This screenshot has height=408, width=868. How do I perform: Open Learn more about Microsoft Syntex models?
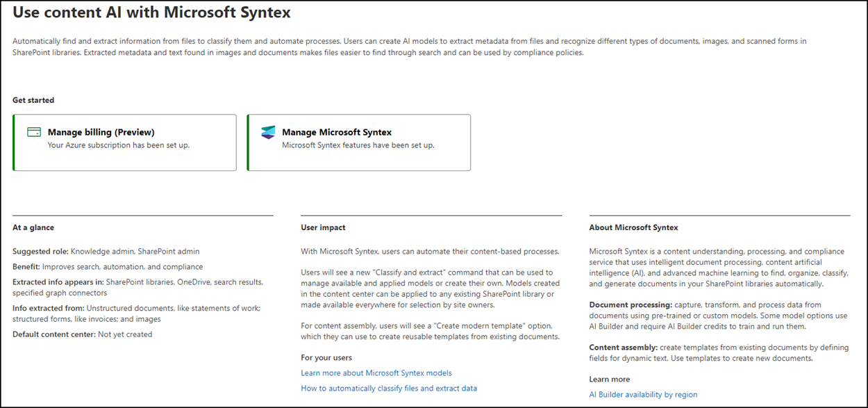coord(376,373)
